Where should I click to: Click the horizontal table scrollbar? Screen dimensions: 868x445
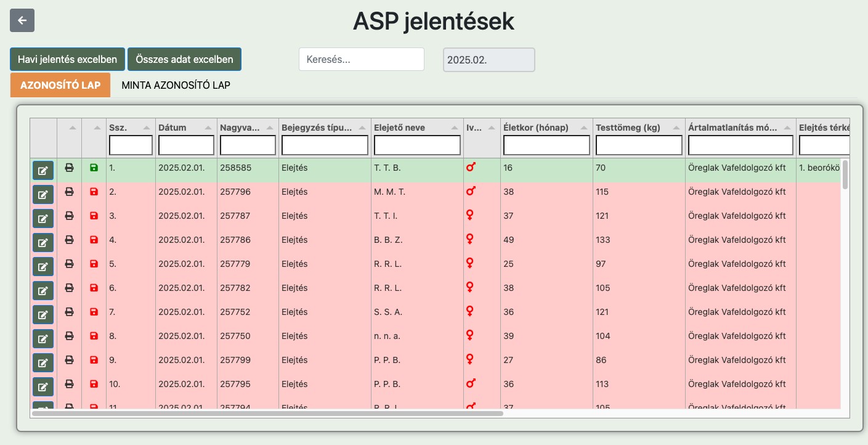pos(267,413)
